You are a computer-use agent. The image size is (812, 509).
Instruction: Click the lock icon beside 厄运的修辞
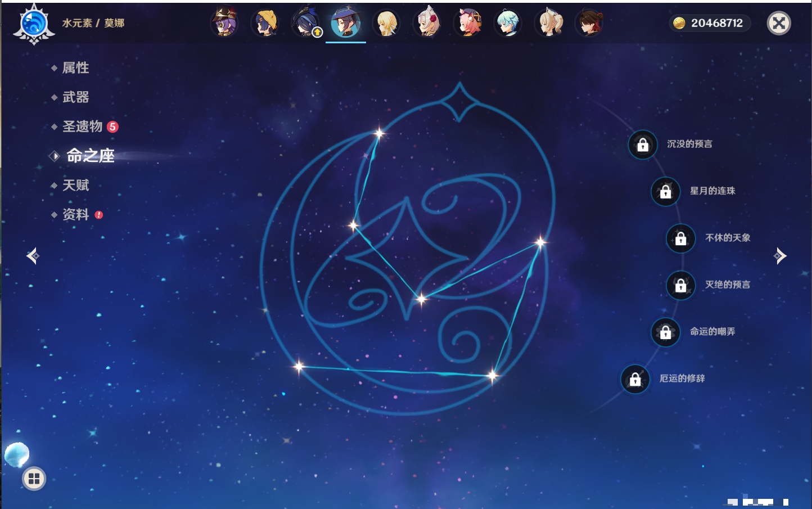635,380
